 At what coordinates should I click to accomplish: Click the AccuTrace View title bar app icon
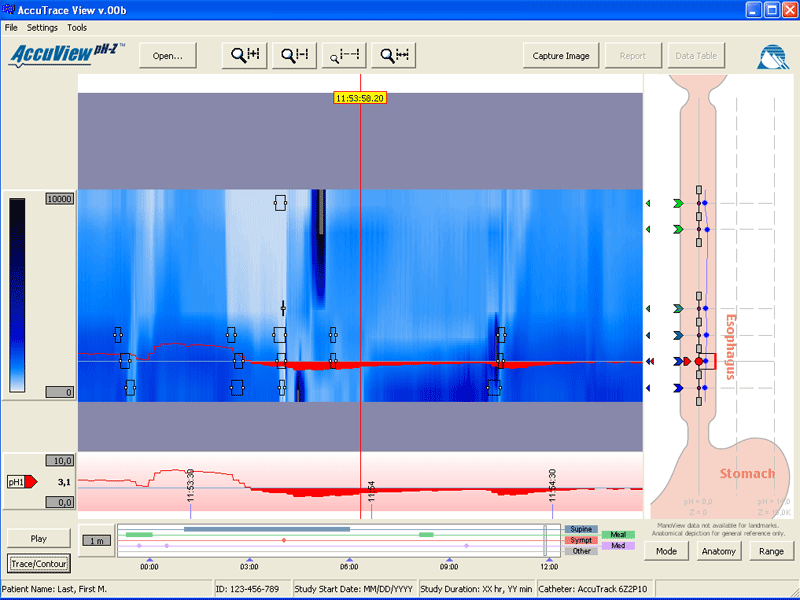[x=9, y=9]
